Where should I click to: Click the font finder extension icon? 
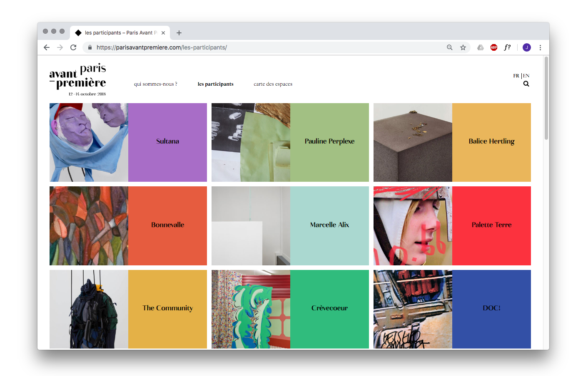coord(507,47)
